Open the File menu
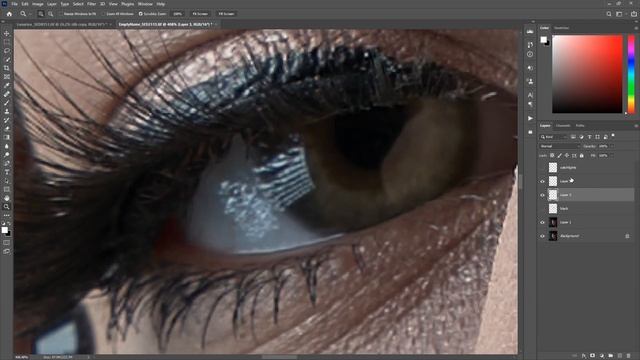 [x=14, y=4]
